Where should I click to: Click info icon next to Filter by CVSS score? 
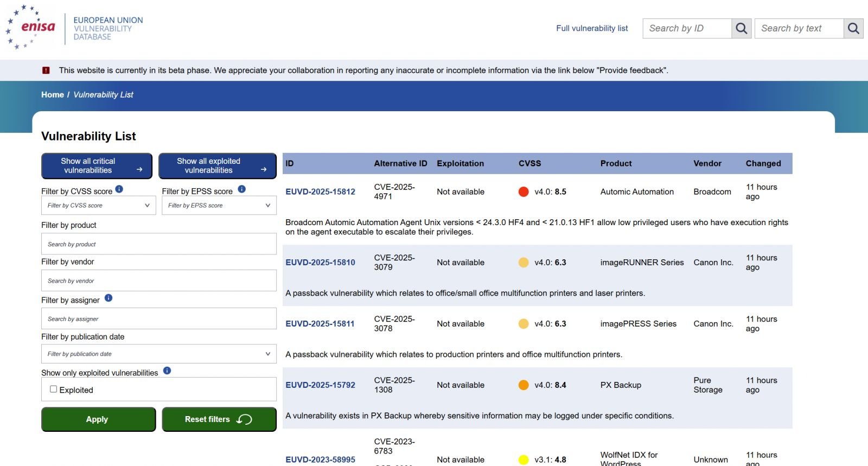(119, 189)
